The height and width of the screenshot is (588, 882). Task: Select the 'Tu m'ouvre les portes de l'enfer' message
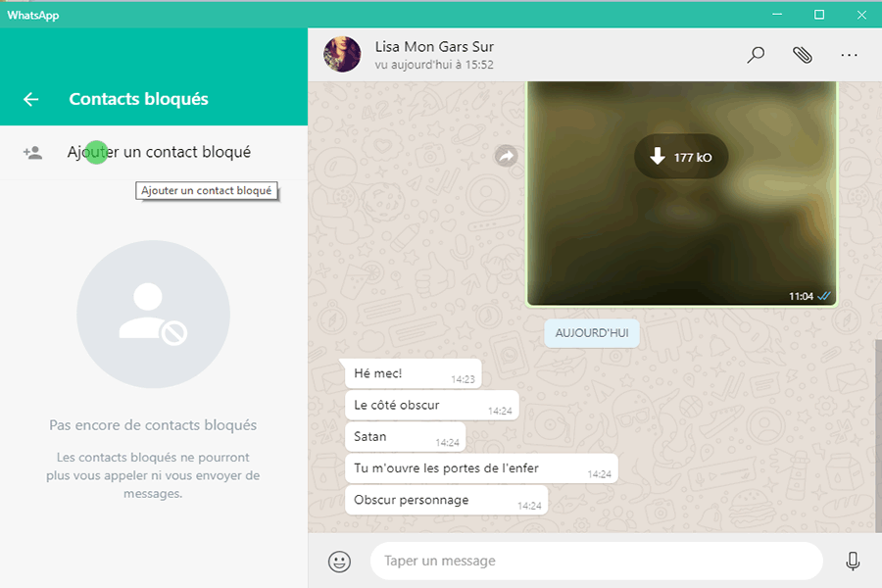tap(480, 468)
